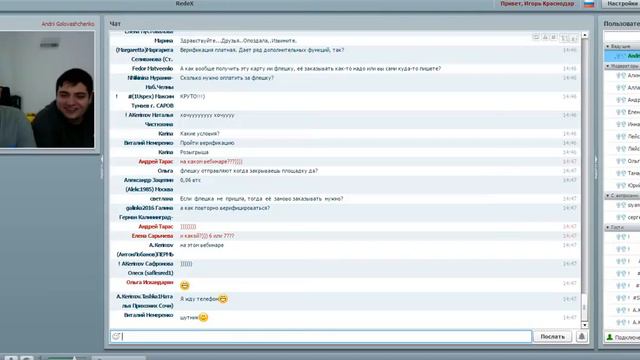The height and width of the screenshot is (360, 640).
Task: Click the smiley after 'Я жду телефон'
Action: click(223, 299)
